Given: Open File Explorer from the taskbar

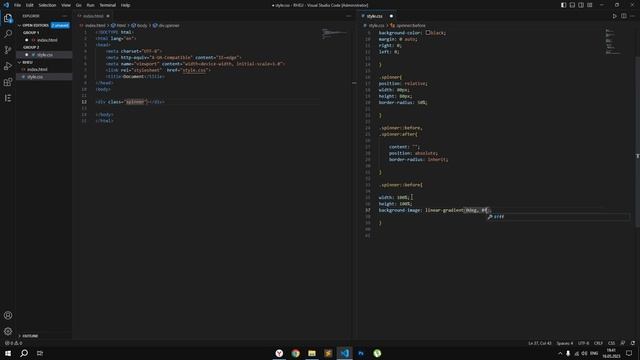Looking at the screenshot, I should (x=312, y=353).
